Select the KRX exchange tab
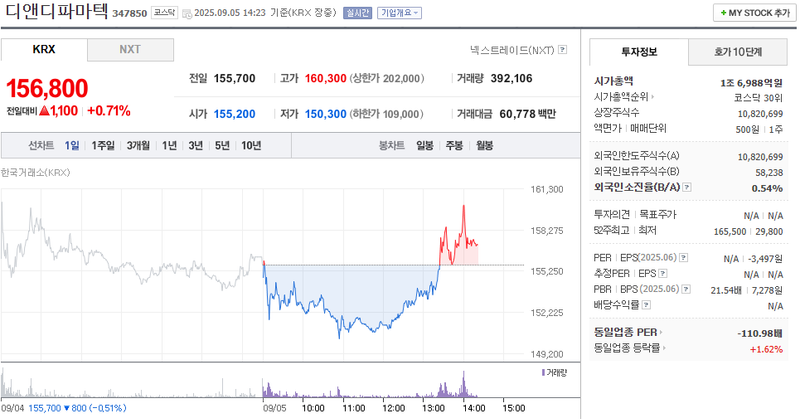 (x=44, y=50)
